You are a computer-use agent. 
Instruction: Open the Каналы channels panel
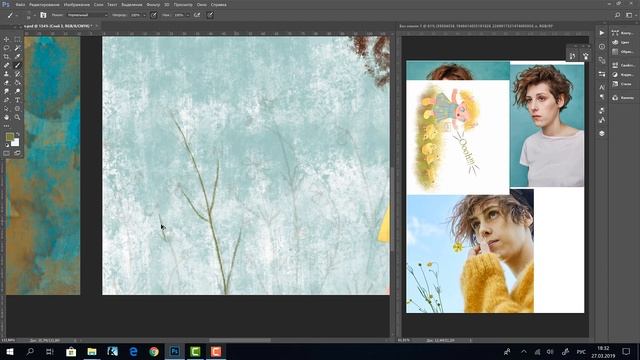pos(623,98)
